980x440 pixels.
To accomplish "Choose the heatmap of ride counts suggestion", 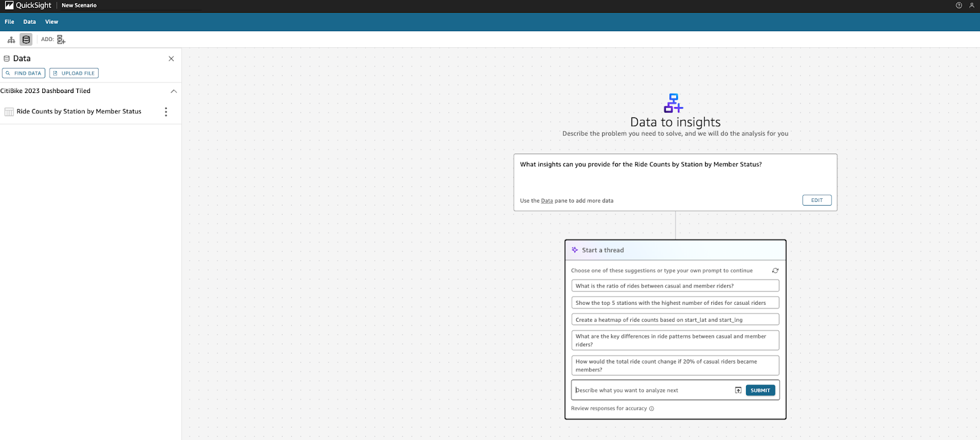I will click(675, 319).
